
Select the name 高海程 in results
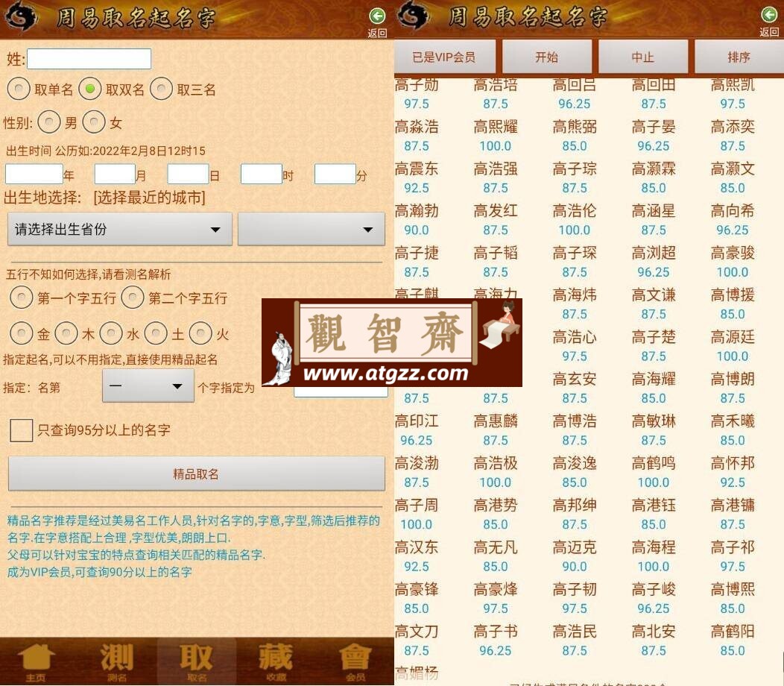click(x=654, y=547)
